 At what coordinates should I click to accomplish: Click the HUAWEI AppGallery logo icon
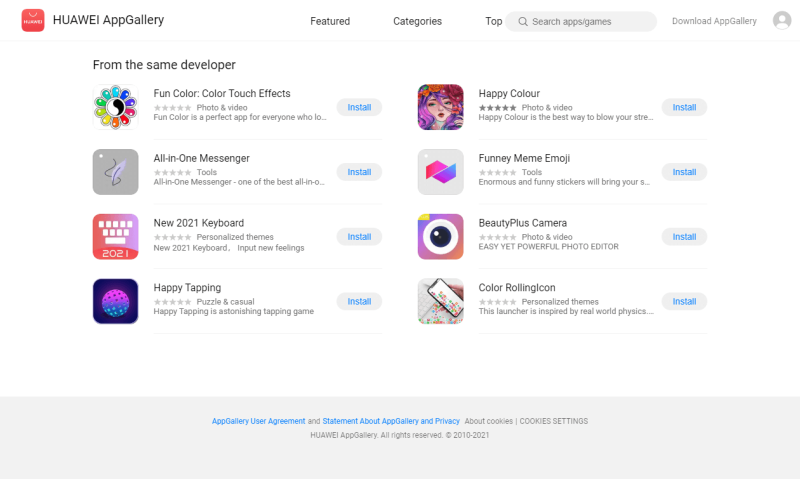coord(33,20)
